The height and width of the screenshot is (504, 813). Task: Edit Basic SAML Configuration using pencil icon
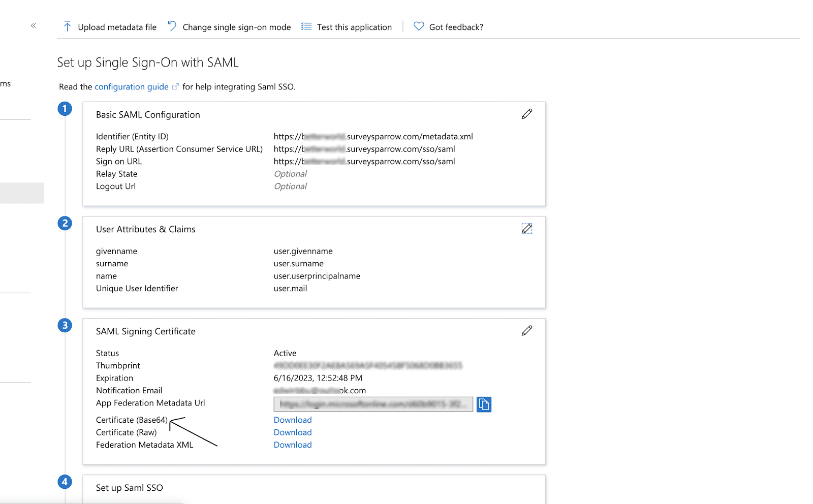[x=527, y=114]
